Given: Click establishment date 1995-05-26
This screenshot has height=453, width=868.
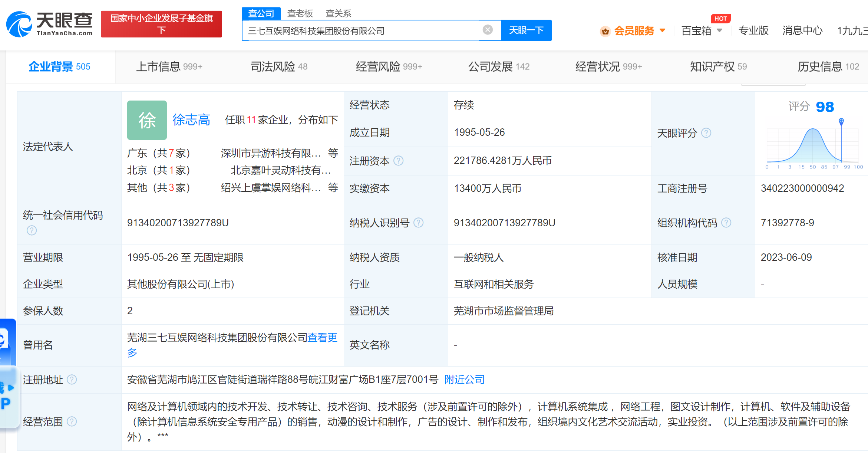Looking at the screenshot, I should [479, 132].
